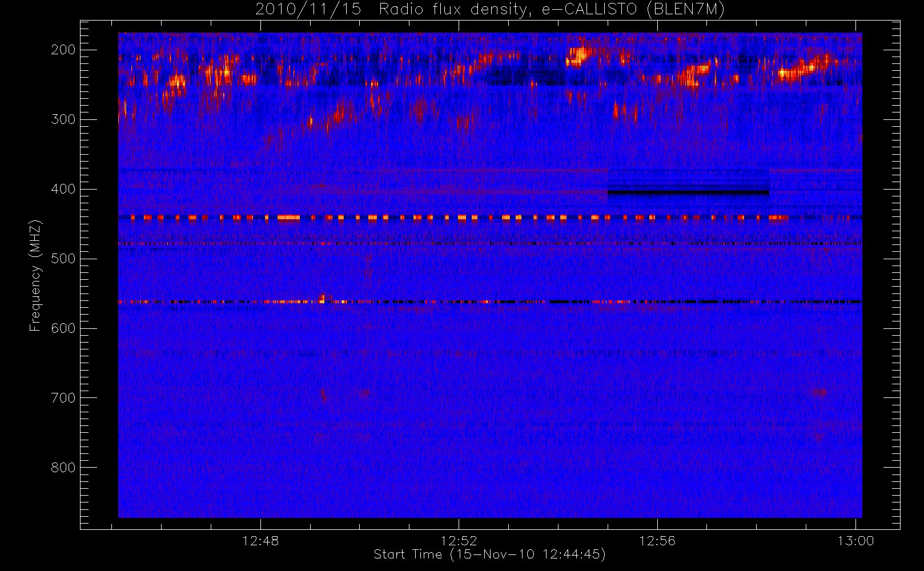Select the 300 frequency tick label
924x571 pixels.
click(63, 119)
